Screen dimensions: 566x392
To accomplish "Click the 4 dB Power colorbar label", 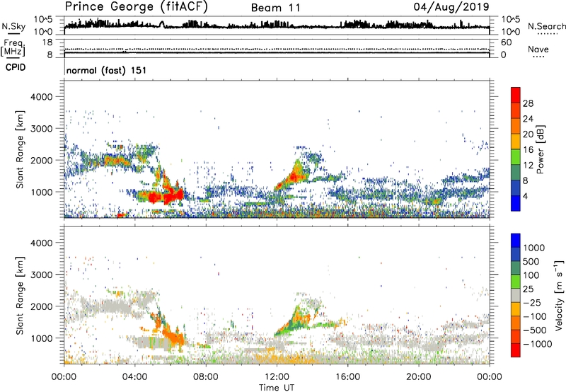I will (526, 196).
